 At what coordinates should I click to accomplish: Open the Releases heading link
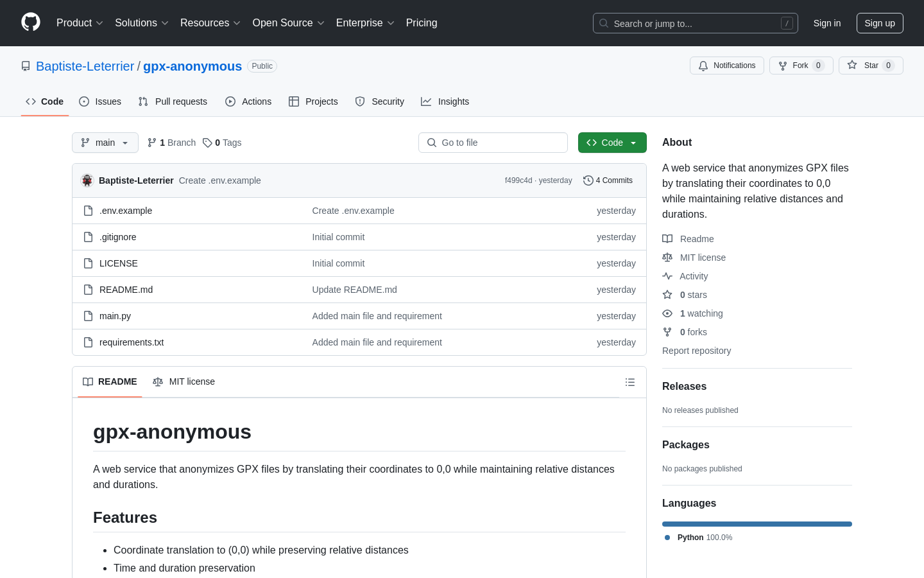point(684,387)
